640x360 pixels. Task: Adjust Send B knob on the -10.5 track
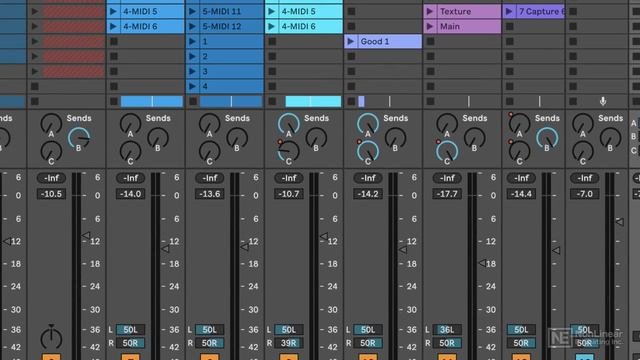78,138
